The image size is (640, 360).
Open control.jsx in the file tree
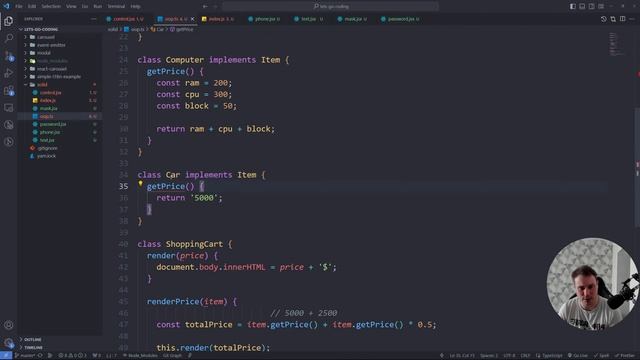[59, 93]
